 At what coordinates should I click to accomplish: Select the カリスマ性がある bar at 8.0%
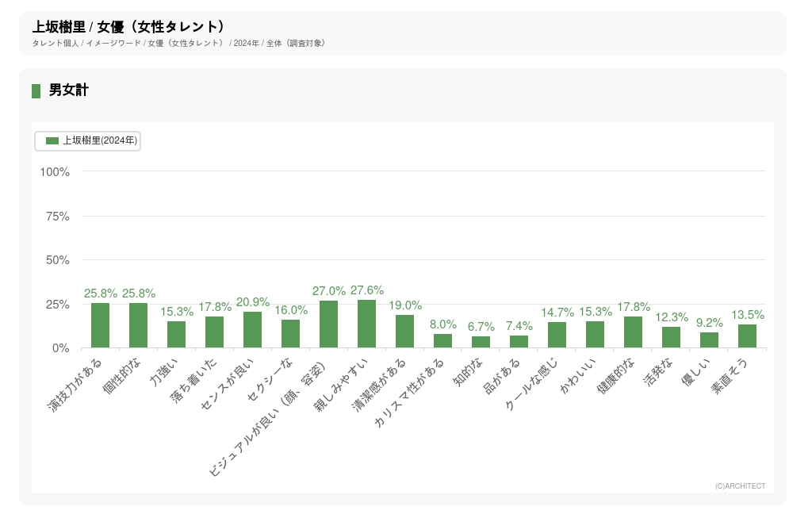[443, 341]
